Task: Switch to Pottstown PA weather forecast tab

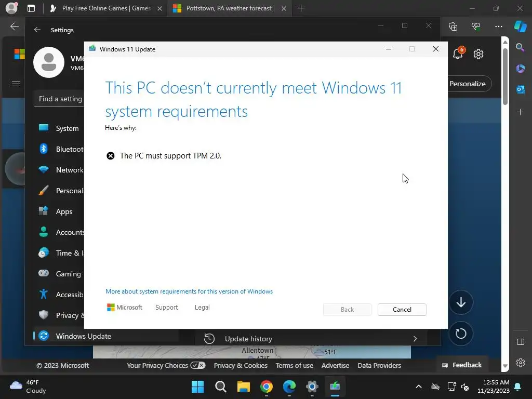Action: pos(229,8)
